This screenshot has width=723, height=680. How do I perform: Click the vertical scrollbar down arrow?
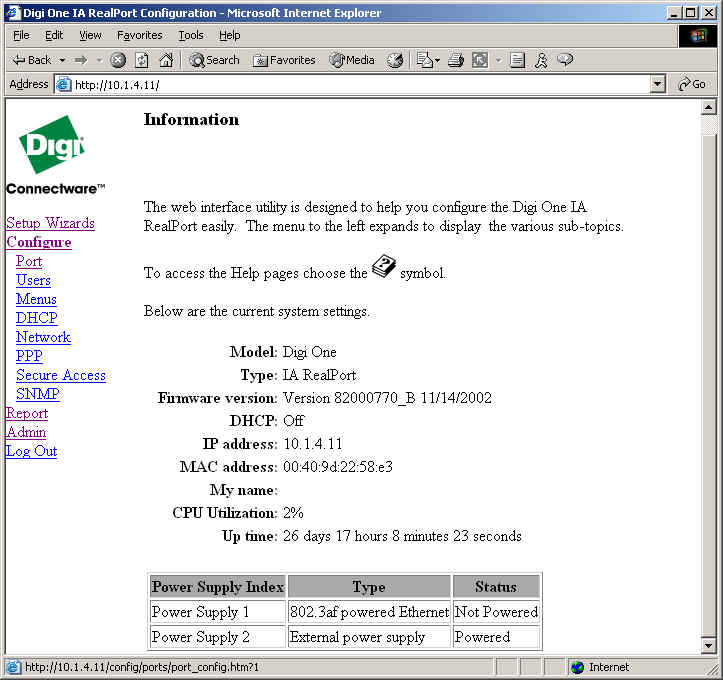pos(709,647)
